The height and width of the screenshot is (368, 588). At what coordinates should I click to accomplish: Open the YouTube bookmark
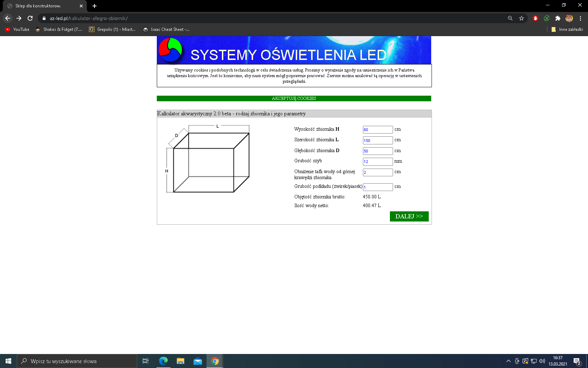[17, 29]
